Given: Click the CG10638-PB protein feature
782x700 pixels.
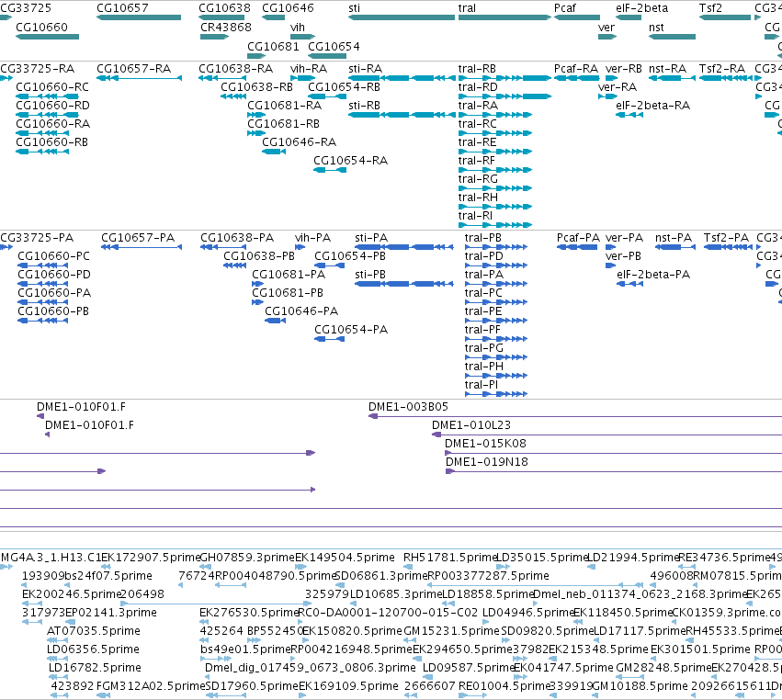Looking at the screenshot, I should coord(235,265).
